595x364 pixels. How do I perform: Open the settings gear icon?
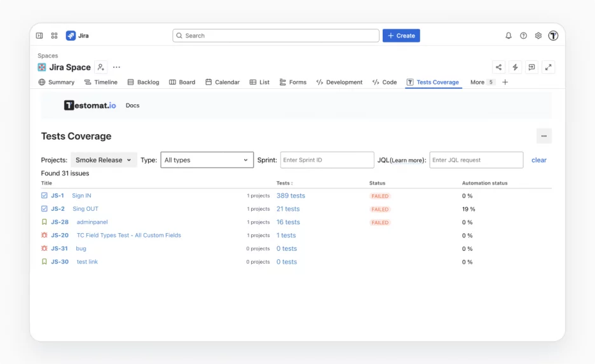pyautogui.click(x=538, y=36)
